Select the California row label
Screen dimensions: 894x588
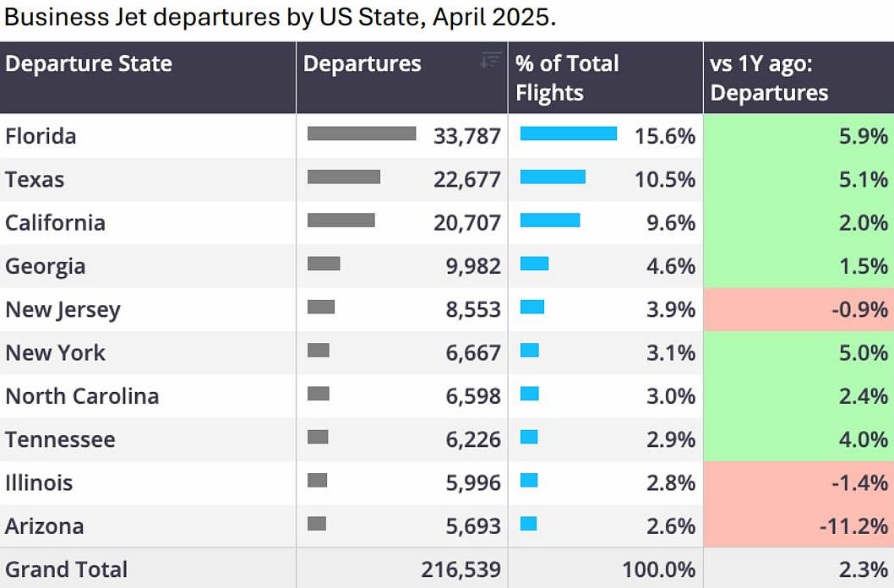pos(55,223)
